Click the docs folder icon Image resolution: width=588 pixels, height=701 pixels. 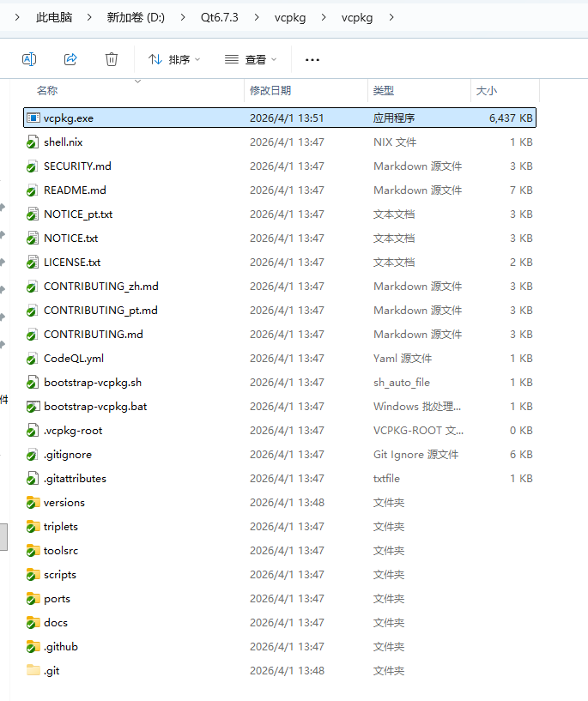(x=33, y=623)
